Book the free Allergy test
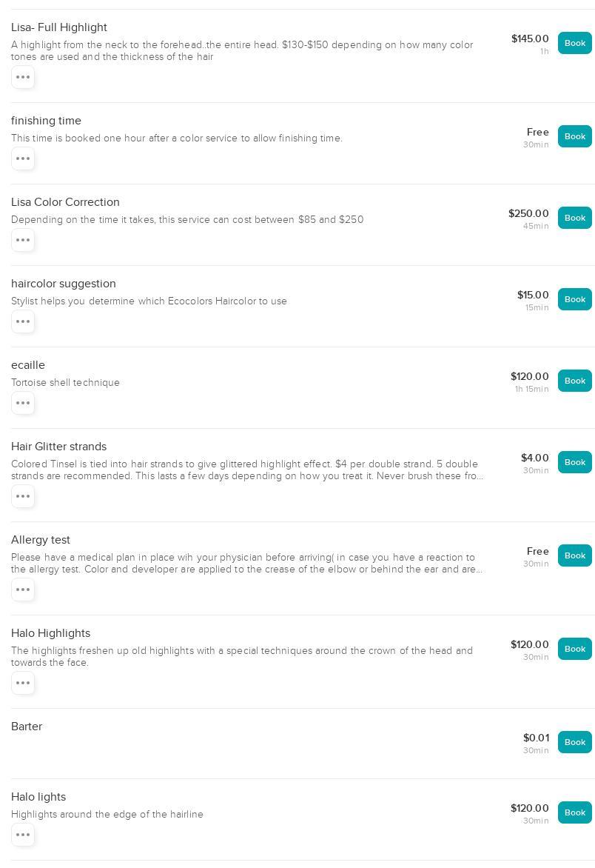This screenshot has height=868, width=595. pyautogui.click(x=574, y=555)
